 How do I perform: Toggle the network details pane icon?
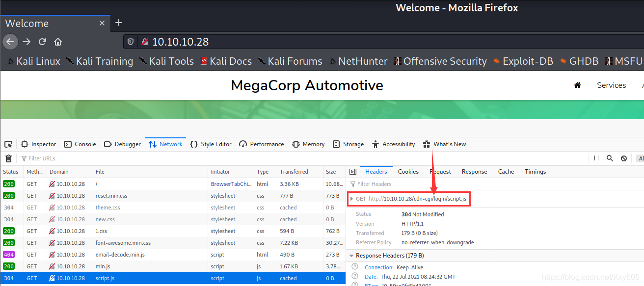[x=352, y=172]
